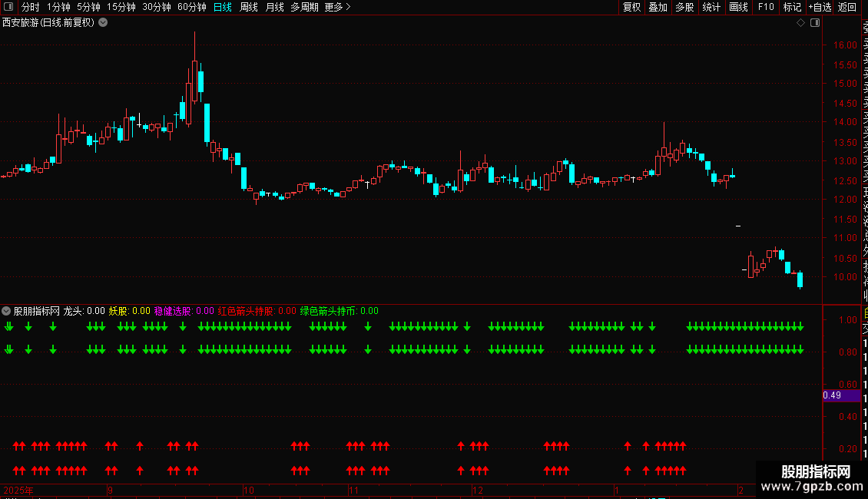Switch to the 1分钟 period tab
Viewport: 868px width, 499px height.
58,7
